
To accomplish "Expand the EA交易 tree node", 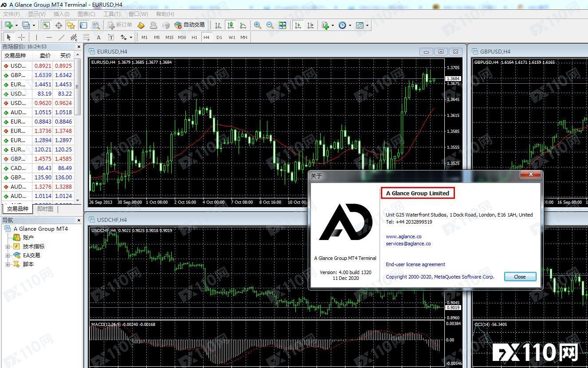I will [x=8, y=255].
